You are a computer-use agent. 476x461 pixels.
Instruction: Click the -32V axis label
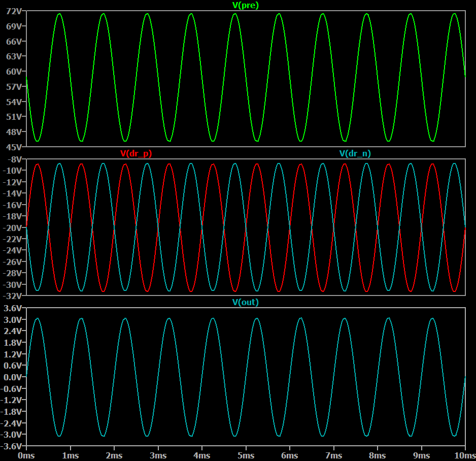13,296
